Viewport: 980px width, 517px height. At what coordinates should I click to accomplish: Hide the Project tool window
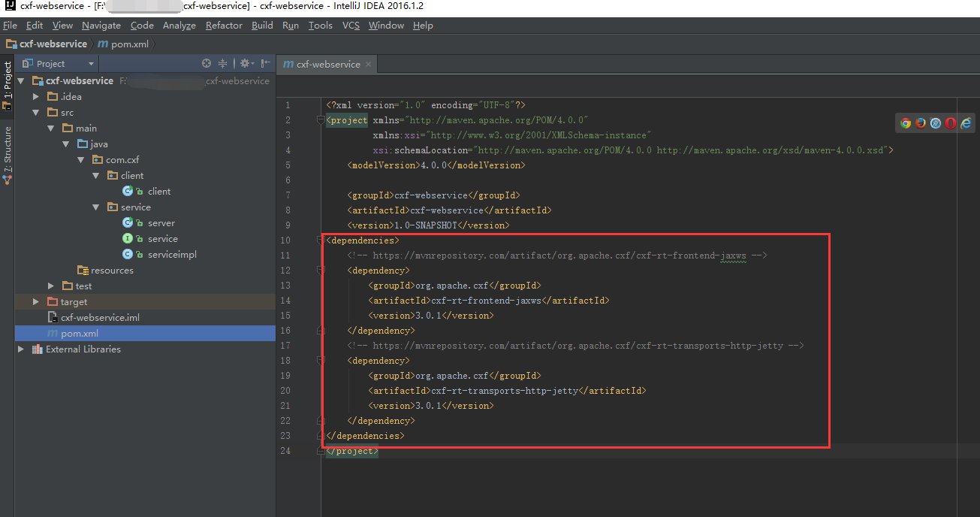(265, 64)
